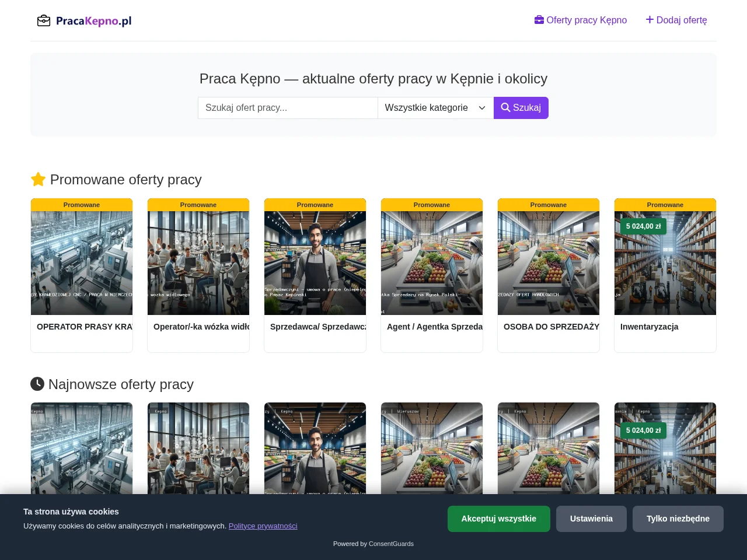This screenshot has width=747, height=560.
Task: Open first newest offer factory image
Action: tap(82, 449)
